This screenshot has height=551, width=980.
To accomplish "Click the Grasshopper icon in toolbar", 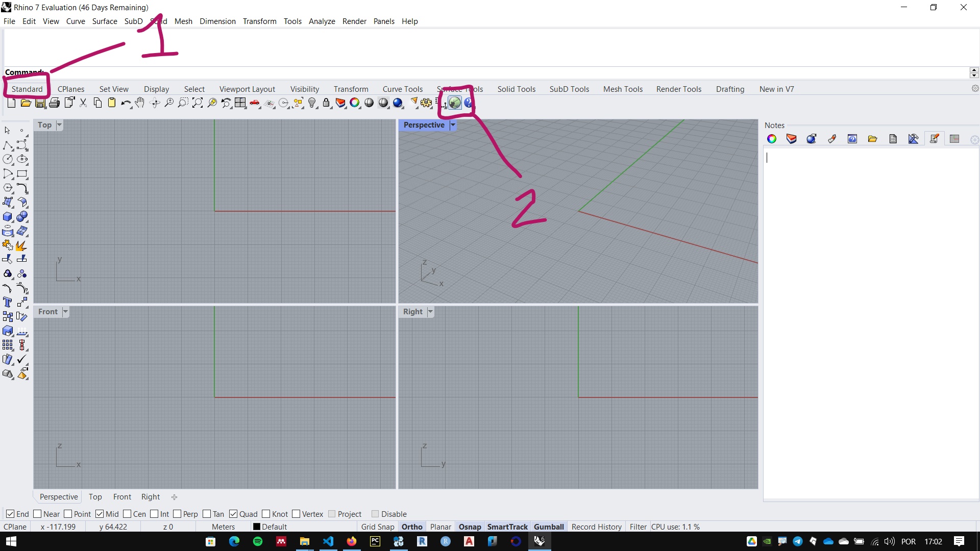I will pyautogui.click(x=454, y=103).
